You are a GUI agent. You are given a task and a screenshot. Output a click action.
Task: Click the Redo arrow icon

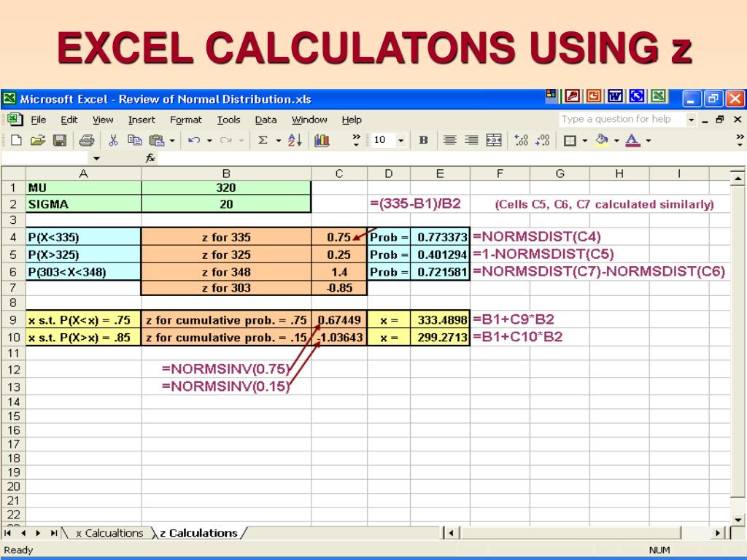pyautogui.click(x=226, y=140)
